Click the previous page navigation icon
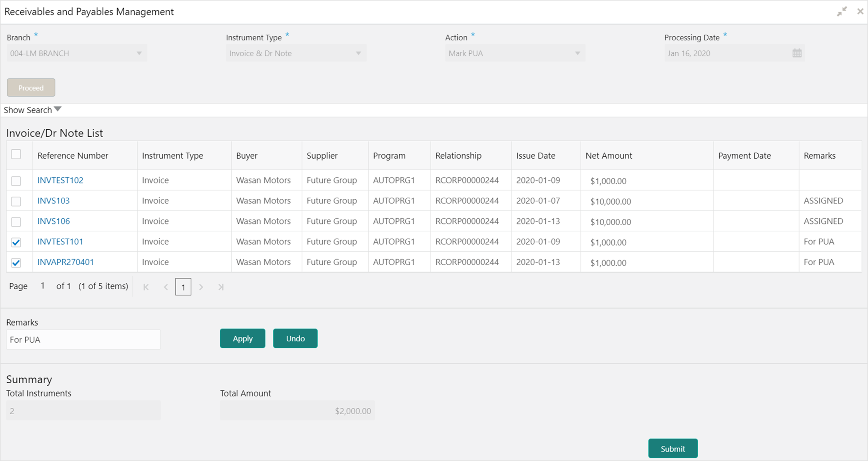The width and height of the screenshot is (868, 461). (165, 286)
